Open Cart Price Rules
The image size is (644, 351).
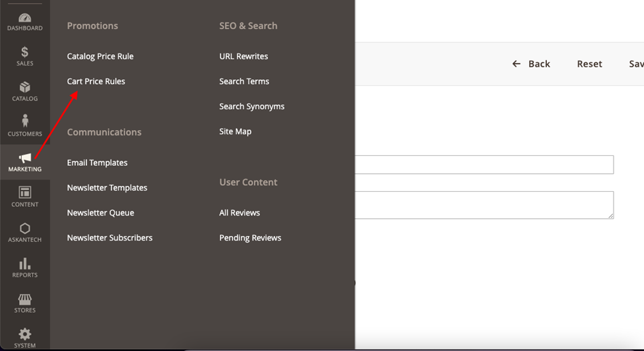pos(96,81)
